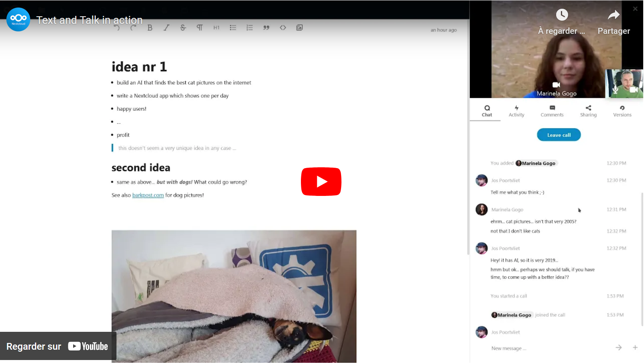The height and width of the screenshot is (364, 644).
Task: Click Jos Poortvliet's avatar at 12:30 PM
Action: [x=482, y=180]
